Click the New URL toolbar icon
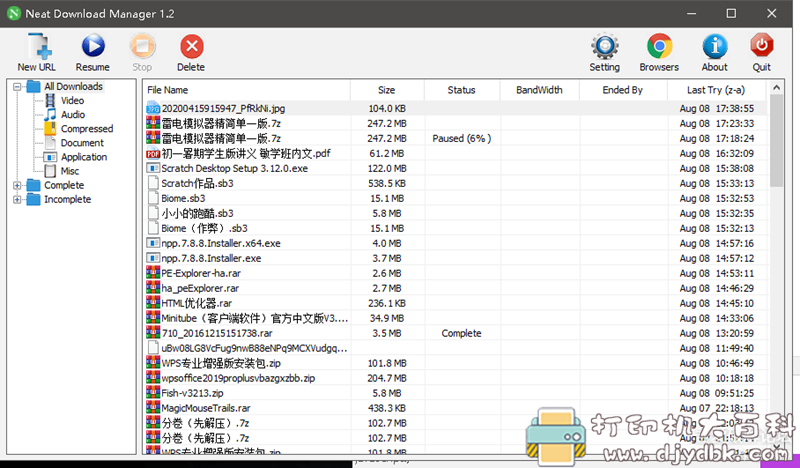The image size is (800, 468). pos(39,46)
